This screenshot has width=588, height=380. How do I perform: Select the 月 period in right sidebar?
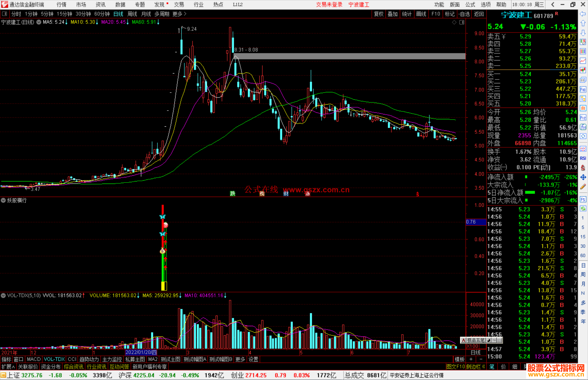coord(583,284)
